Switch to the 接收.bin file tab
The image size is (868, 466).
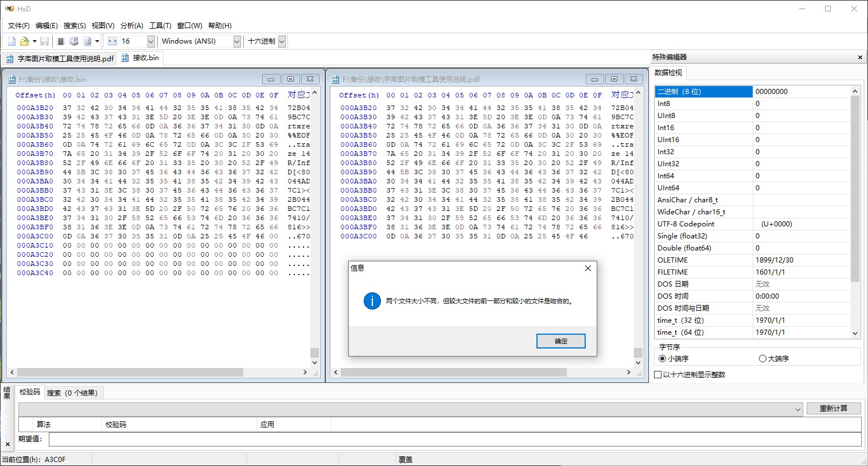click(141, 58)
